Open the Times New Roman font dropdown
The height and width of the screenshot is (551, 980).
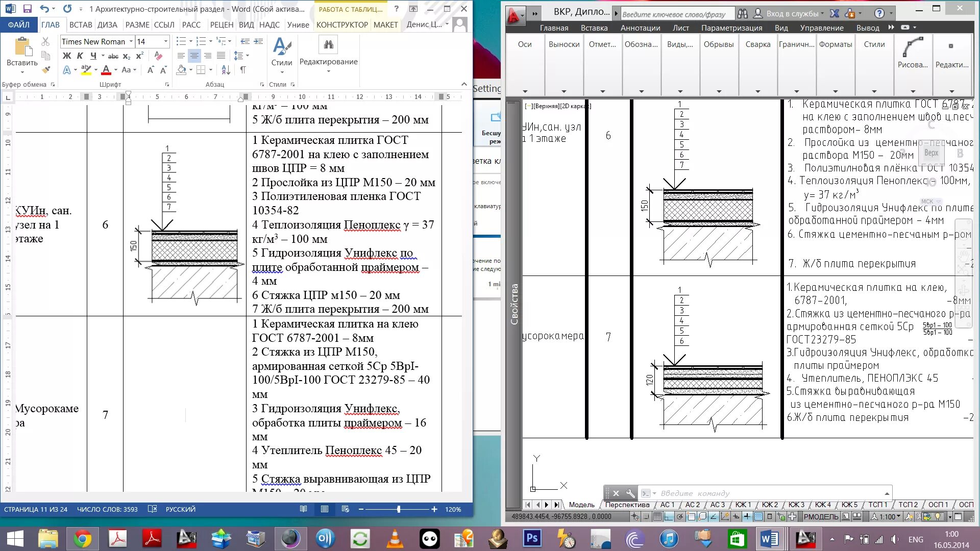(x=131, y=41)
